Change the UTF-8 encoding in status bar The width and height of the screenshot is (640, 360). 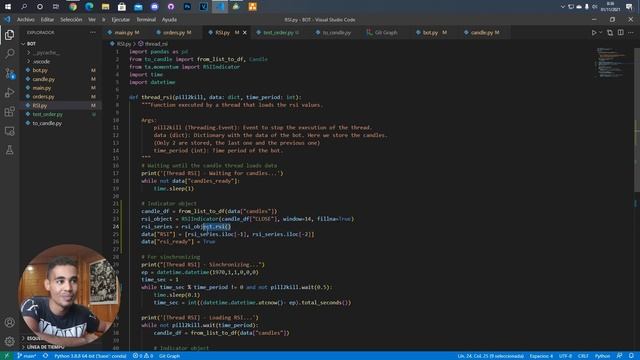(x=565, y=356)
